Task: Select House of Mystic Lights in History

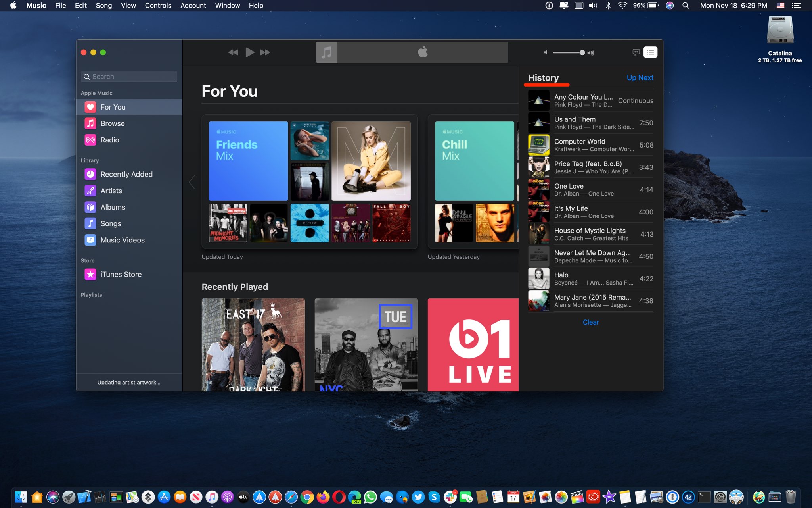Action: [x=591, y=234]
